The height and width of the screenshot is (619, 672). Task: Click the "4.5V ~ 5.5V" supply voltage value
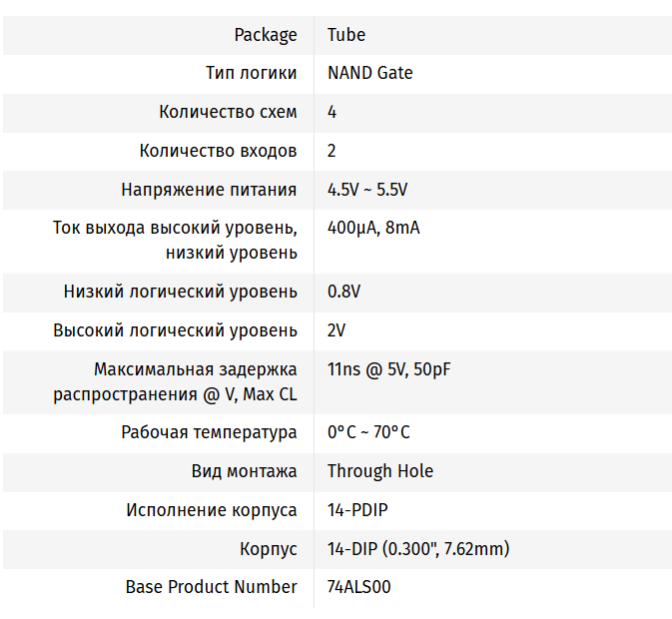pyautogui.click(x=367, y=190)
